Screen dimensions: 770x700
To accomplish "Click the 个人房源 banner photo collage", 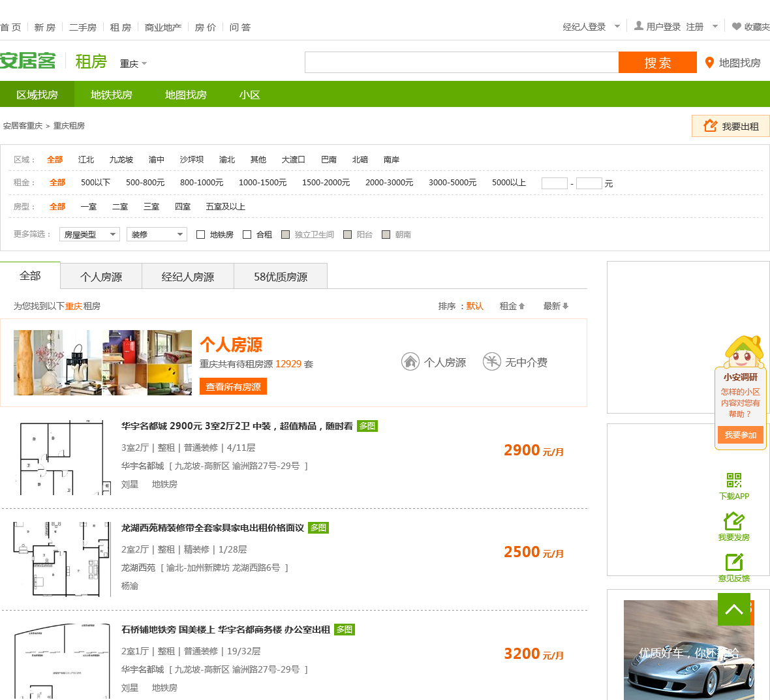I will (102, 363).
